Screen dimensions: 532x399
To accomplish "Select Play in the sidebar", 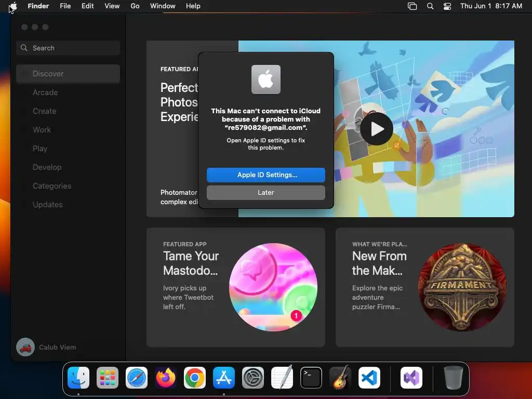I will [x=68, y=148].
